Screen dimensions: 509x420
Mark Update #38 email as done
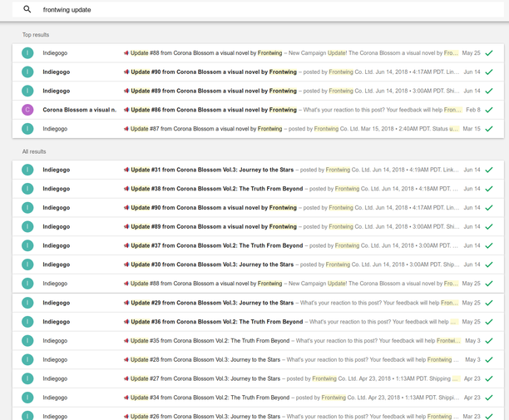(x=489, y=189)
